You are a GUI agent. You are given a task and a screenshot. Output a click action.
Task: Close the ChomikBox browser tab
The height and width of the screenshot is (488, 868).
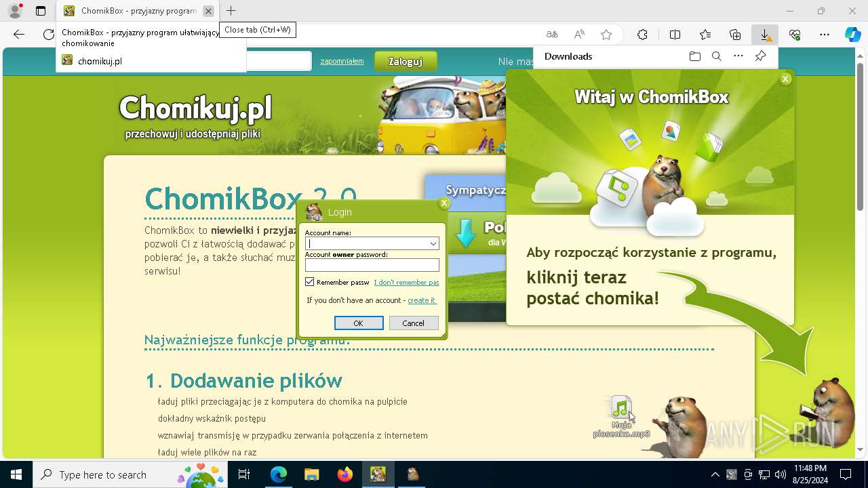click(x=208, y=11)
